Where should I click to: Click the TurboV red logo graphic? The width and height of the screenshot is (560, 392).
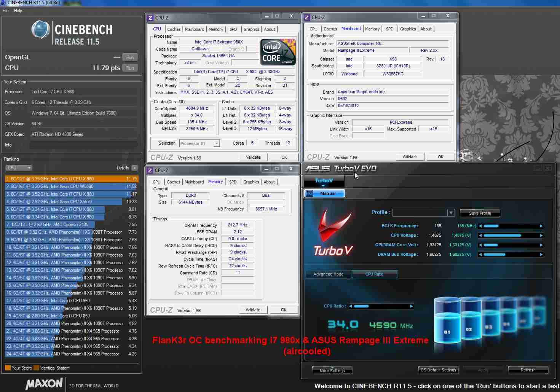334,232
